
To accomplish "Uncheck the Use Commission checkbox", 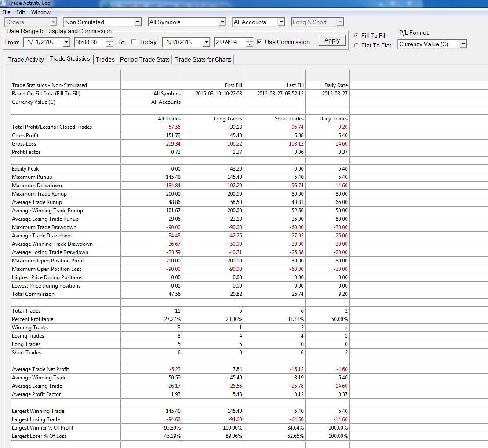I will point(259,42).
